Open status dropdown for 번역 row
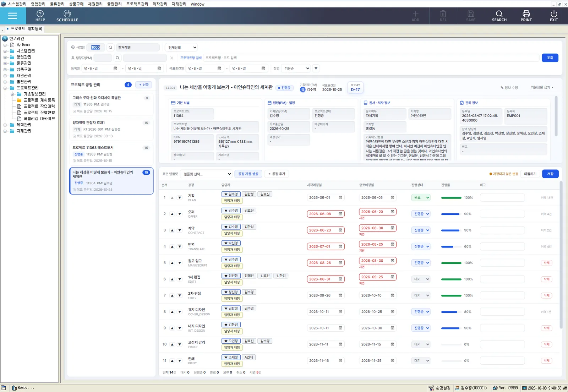Image resolution: width=568 pixels, height=392 pixels. click(421, 246)
